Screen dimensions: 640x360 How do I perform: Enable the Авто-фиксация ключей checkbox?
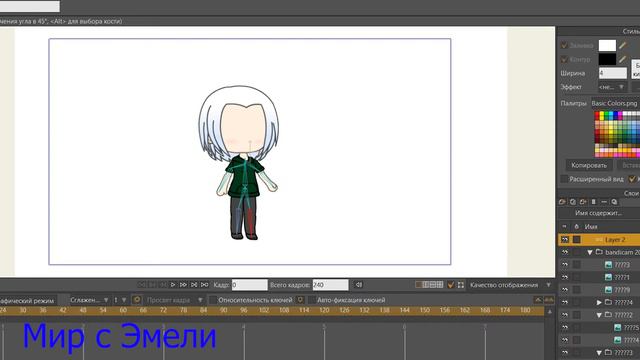312,300
